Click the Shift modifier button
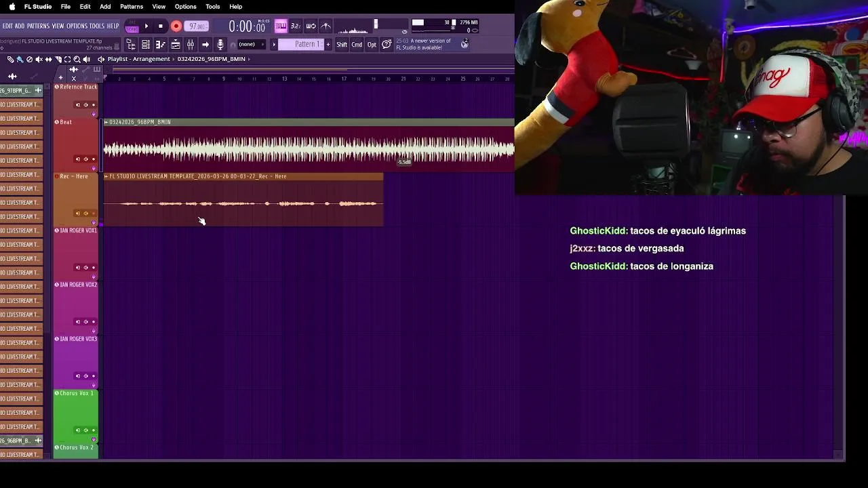 342,44
